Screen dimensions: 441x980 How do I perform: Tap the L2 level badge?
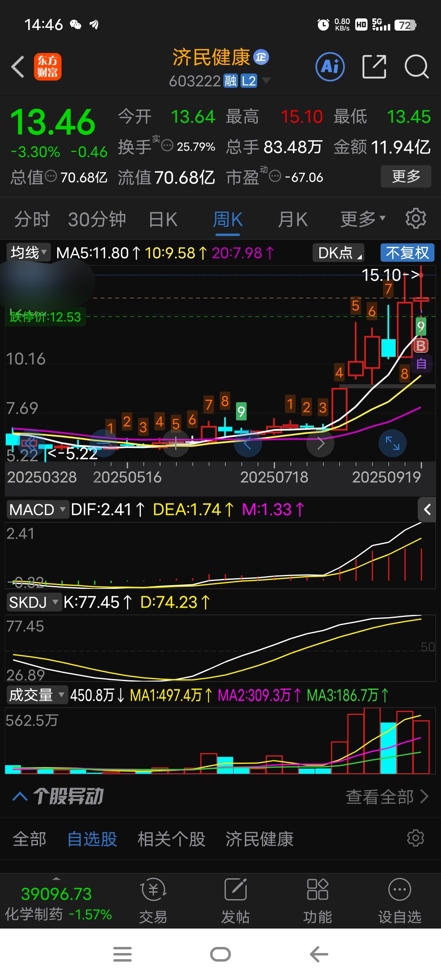coord(249,81)
